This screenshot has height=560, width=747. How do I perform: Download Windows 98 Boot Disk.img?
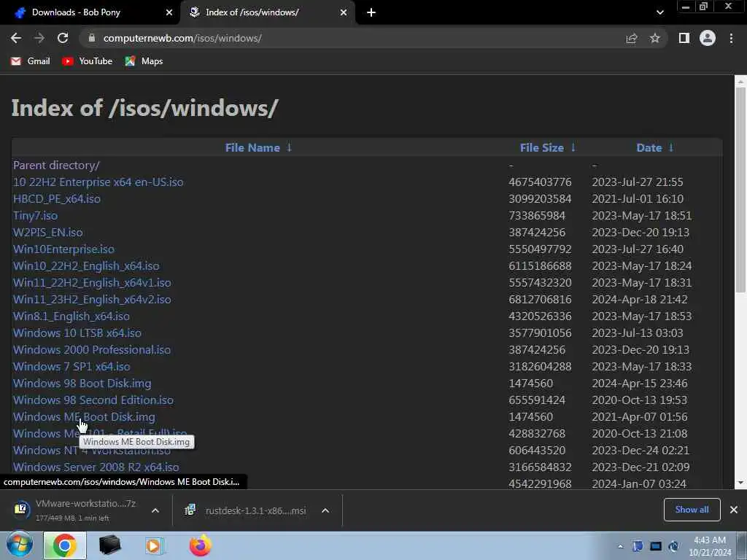[82, 384]
